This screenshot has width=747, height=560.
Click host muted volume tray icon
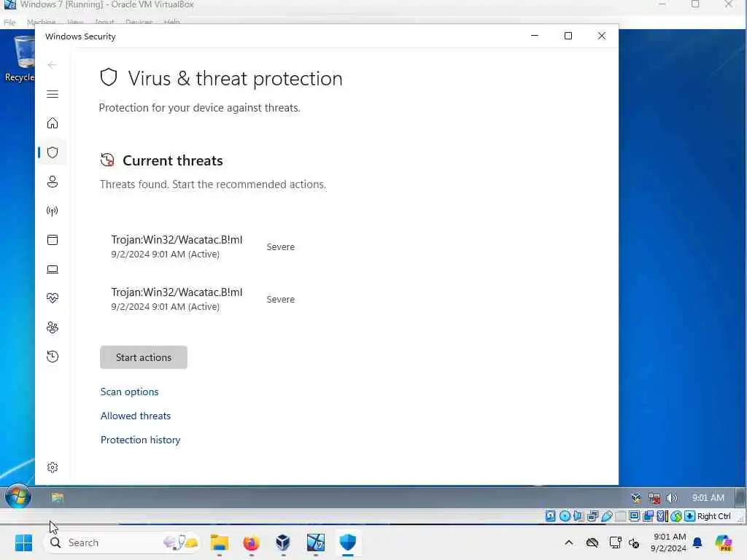[x=634, y=542]
